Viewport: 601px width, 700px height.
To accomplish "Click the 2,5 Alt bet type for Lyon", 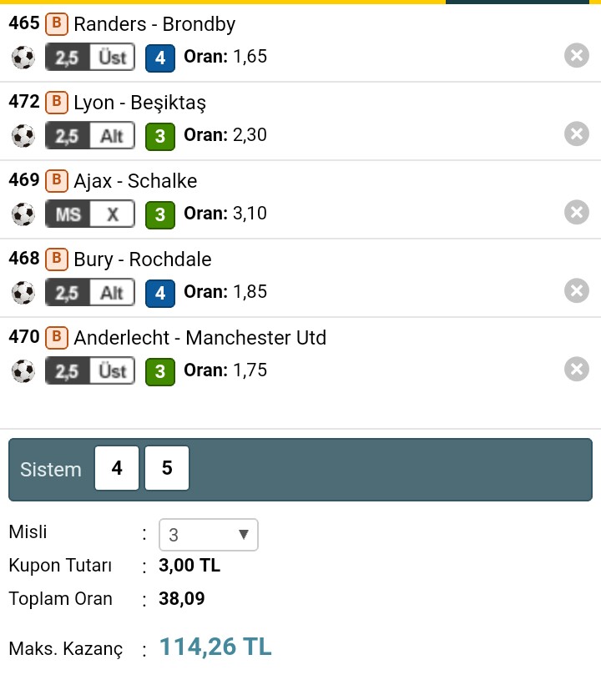I will coord(89,136).
